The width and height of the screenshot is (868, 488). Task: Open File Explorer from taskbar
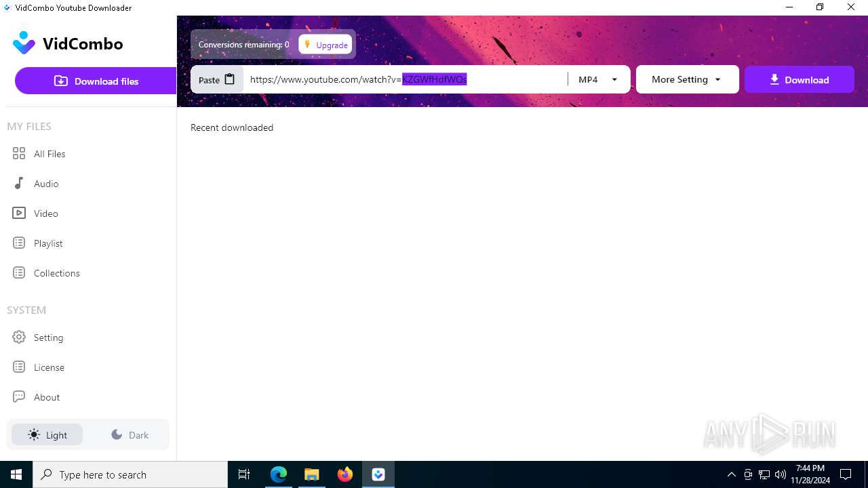(312, 474)
